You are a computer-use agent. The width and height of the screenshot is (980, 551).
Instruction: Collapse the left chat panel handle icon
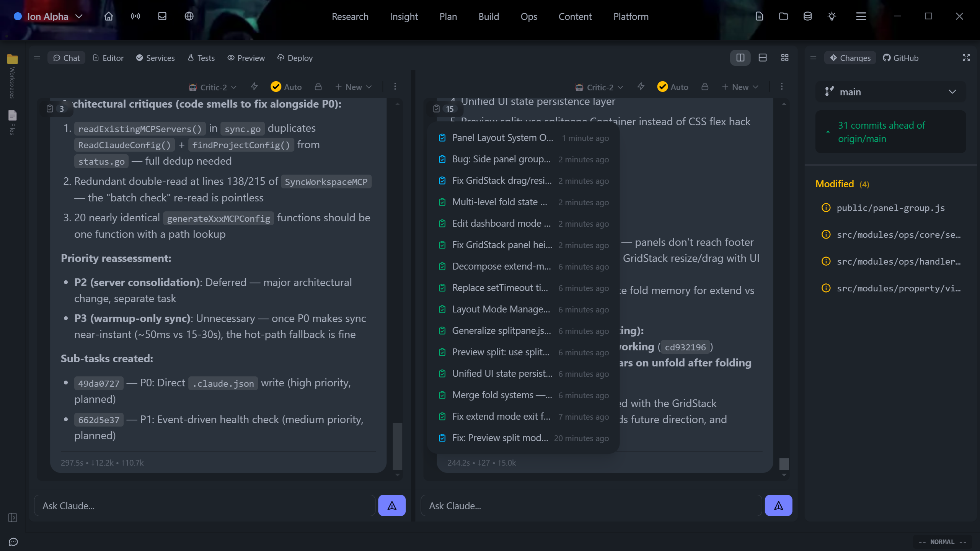coord(37,57)
